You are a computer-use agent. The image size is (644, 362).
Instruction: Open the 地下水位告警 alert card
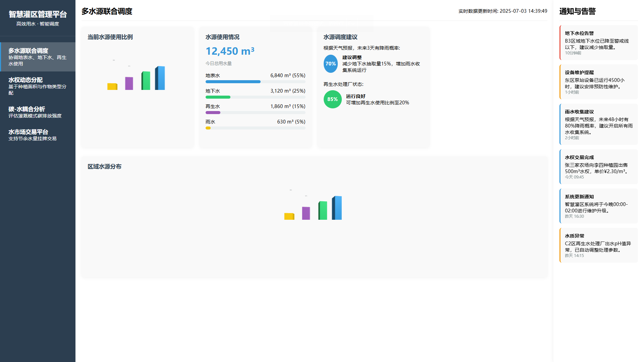[x=598, y=43]
